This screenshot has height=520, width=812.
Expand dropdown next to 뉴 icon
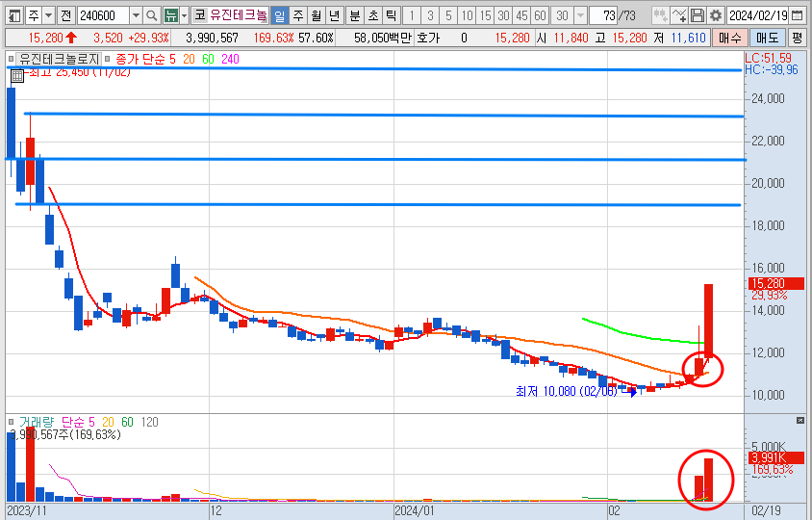tap(184, 15)
